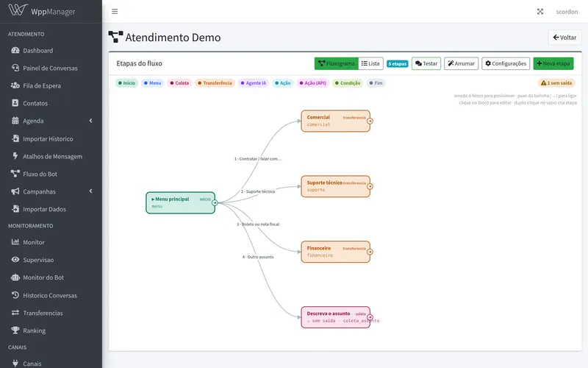
Task: Click the Importar Dados file icon
Action: pyautogui.click(x=15, y=209)
